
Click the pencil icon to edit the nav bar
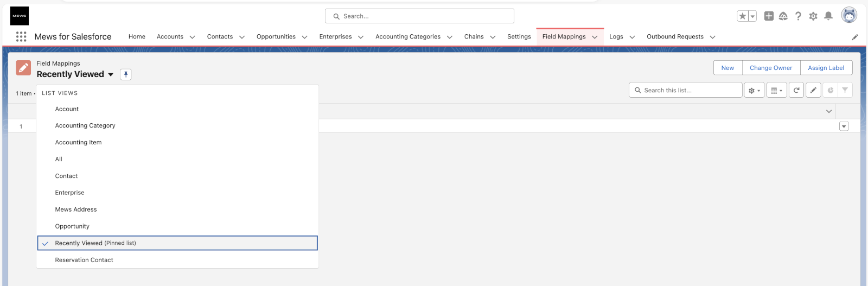coord(855,37)
